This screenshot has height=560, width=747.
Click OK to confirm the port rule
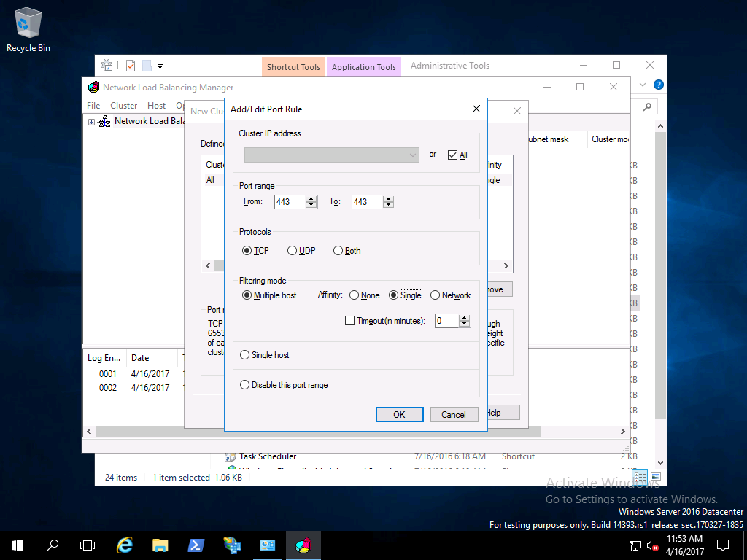399,414
